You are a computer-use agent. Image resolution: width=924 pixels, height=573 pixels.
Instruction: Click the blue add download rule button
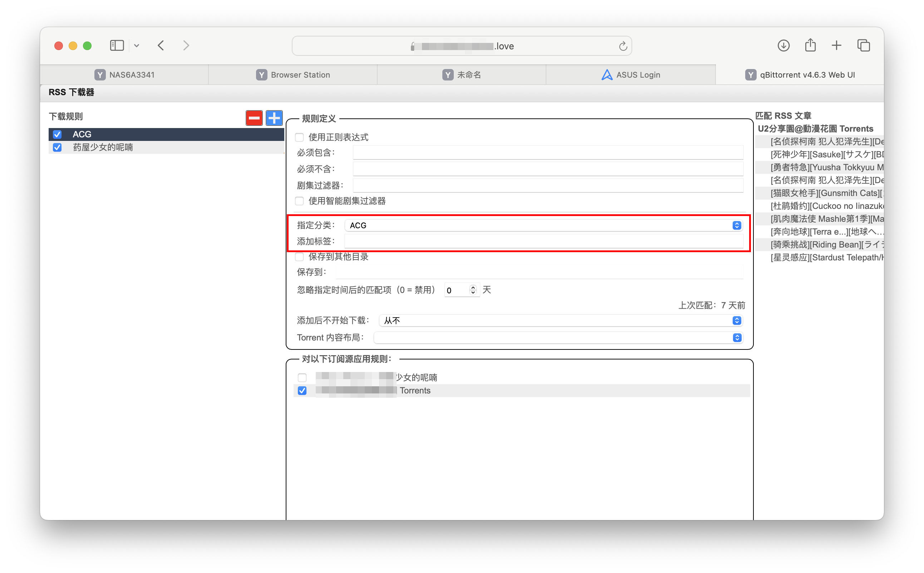click(x=274, y=118)
